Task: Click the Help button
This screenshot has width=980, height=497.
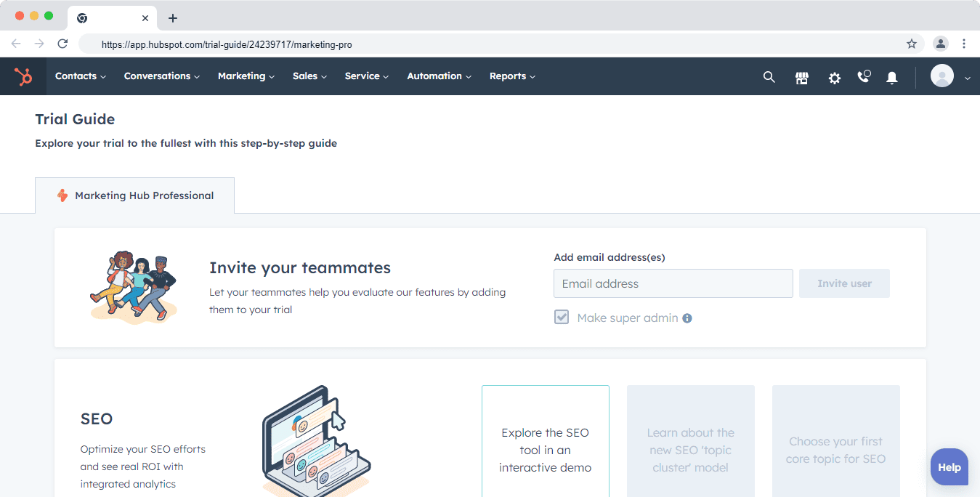Action: pos(949,467)
